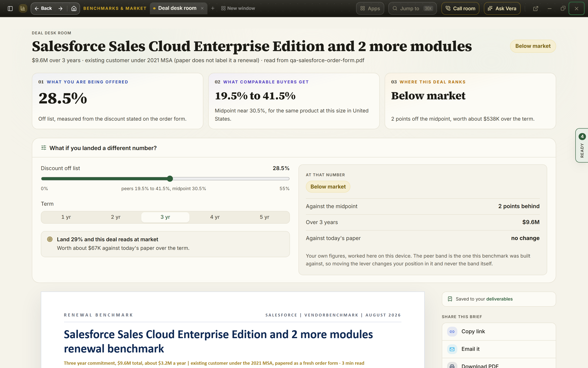Expand the READY side panel tab
Screen dimensions: 588x368
pos(582,145)
